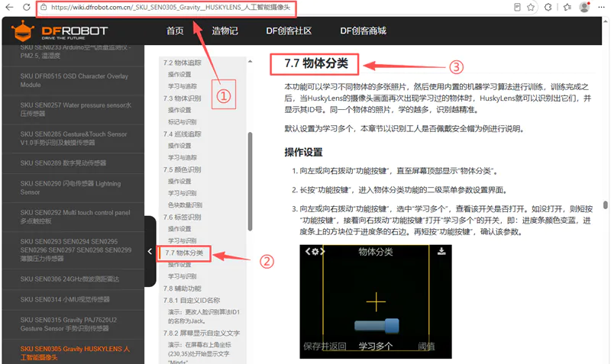
Task: Open the HuskyLens 物体分类 screen image
Action: coord(376,301)
